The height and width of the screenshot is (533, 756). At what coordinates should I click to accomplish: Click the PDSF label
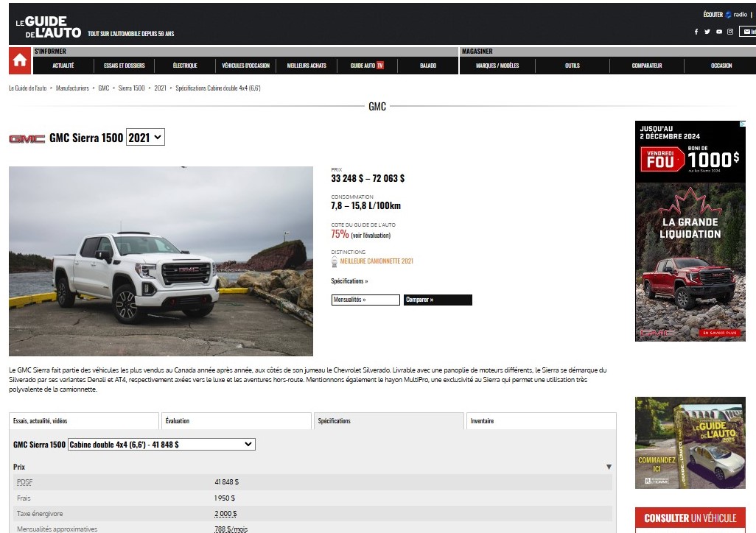[24, 482]
